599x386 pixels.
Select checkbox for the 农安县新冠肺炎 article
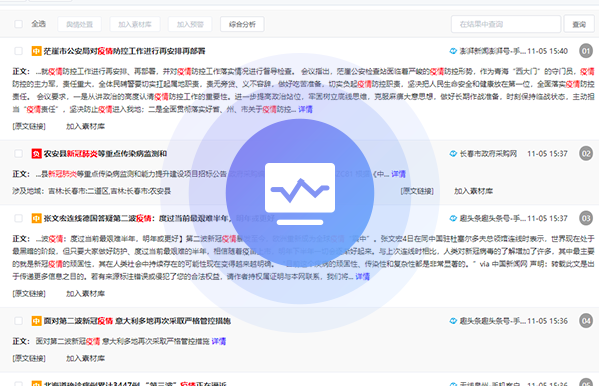click(x=18, y=154)
